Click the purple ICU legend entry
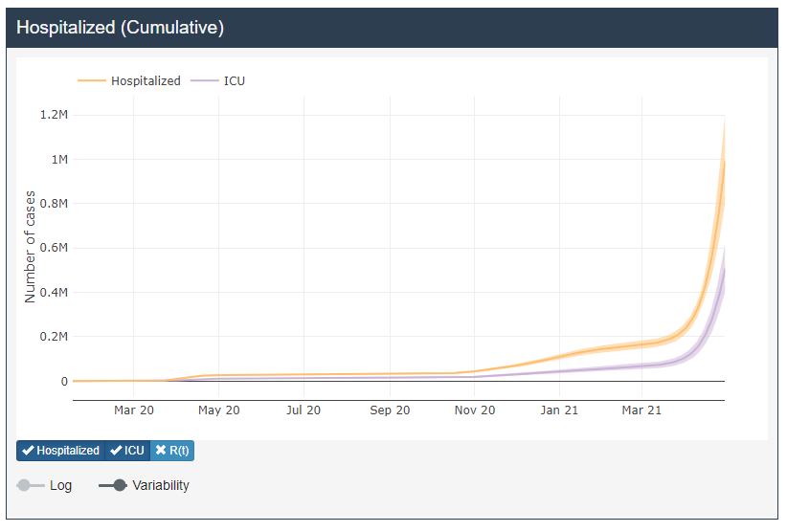The image size is (787, 532). [219, 81]
